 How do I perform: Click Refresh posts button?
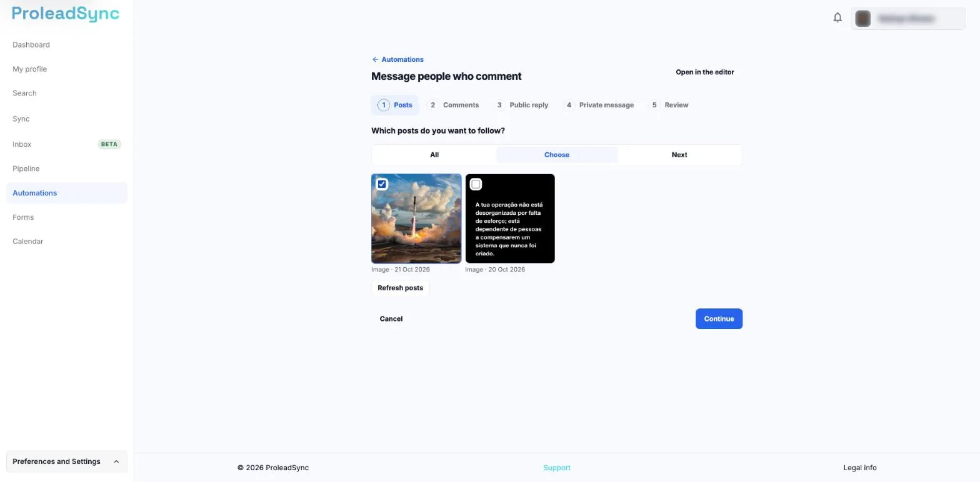pyautogui.click(x=400, y=288)
